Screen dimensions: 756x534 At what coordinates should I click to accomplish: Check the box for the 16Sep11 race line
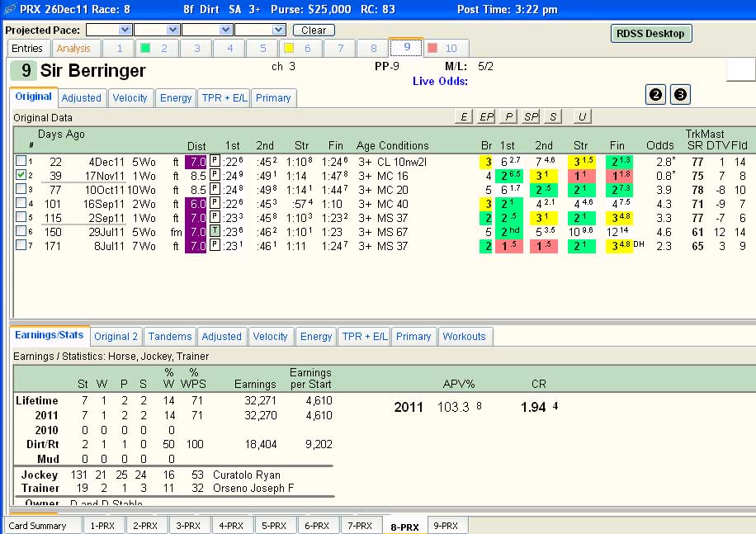[x=21, y=202]
